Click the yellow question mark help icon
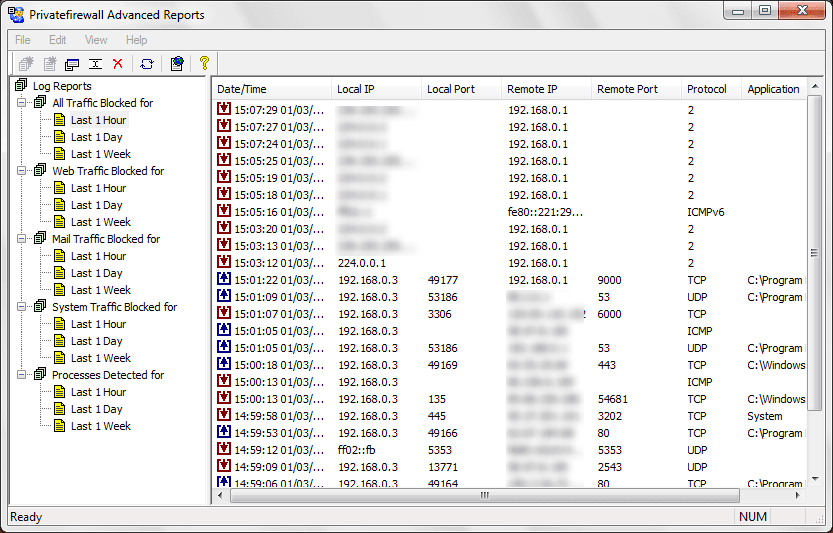 point(204,64)
